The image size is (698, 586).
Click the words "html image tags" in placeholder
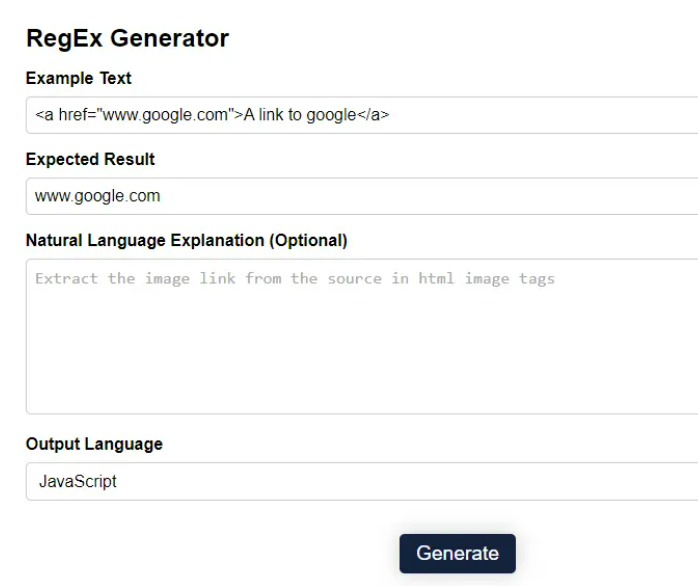(487, 279)
